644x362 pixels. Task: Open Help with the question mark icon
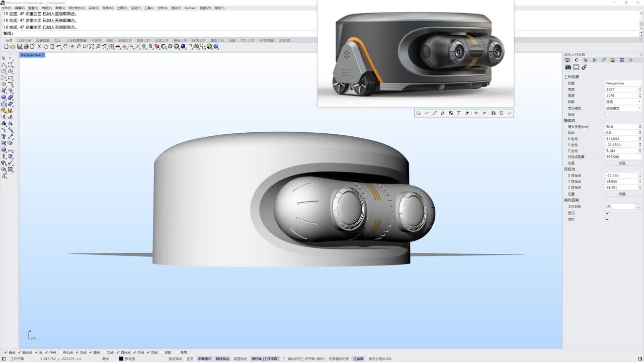click(x=216, y=47)
